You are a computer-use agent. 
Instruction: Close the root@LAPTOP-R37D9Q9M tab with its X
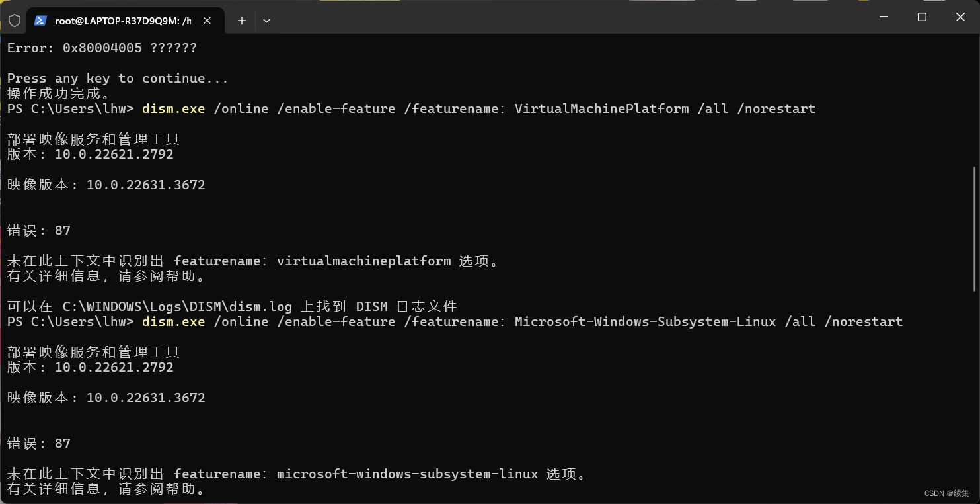207,21
